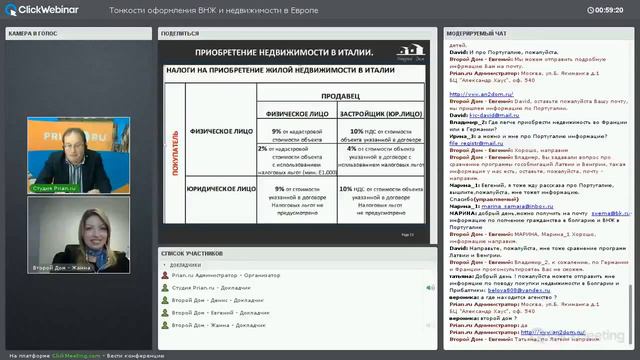The width and height of the screenshot is (640, 360).
Task: Select Студия Prian.ru - Докладчик row
Action: coord(297,288)
